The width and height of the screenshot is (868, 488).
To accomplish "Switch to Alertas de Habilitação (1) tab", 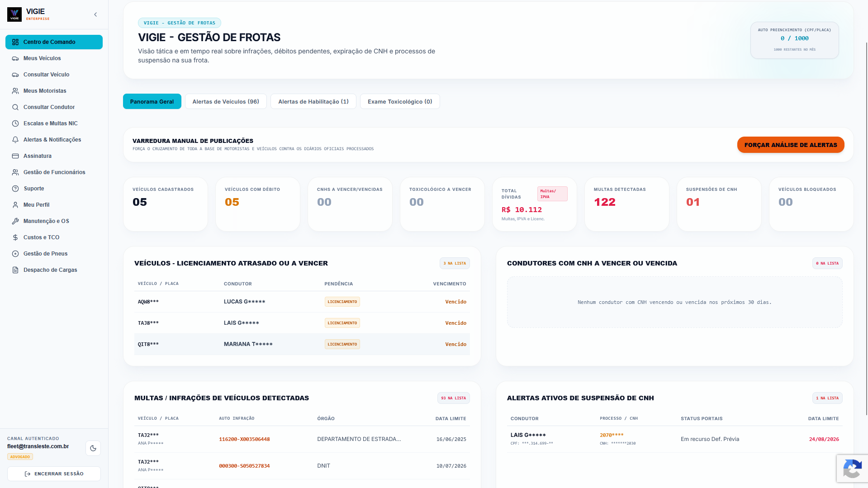I will pos(313,101).
